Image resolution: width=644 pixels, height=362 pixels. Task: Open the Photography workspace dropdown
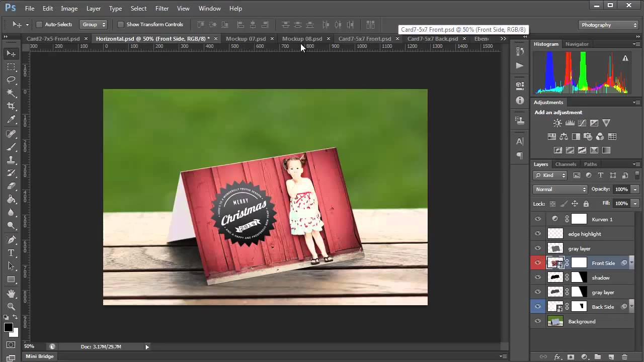[x=609, y=25]
